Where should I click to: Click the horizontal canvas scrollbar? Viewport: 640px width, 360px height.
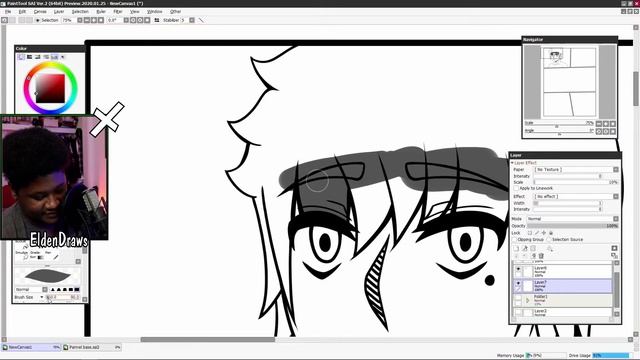pyautogui.click(x=207, y=340)
